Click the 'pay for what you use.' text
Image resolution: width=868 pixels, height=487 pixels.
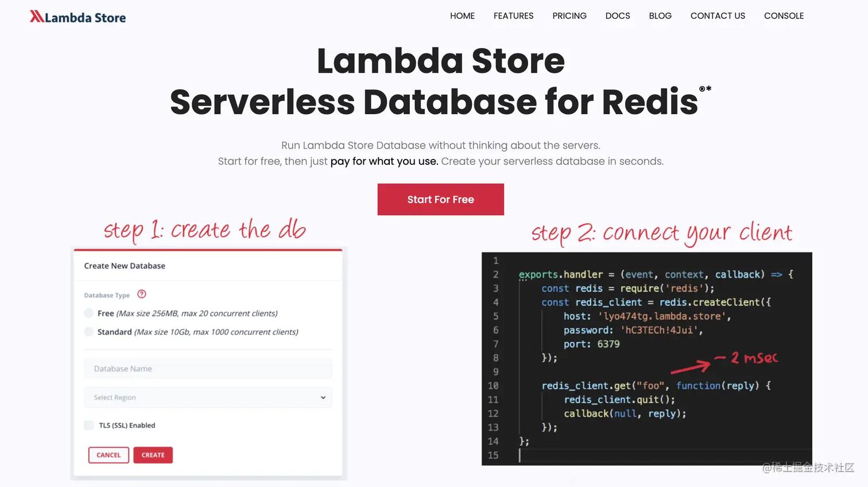pyautogui.click(x=384, y=161)
